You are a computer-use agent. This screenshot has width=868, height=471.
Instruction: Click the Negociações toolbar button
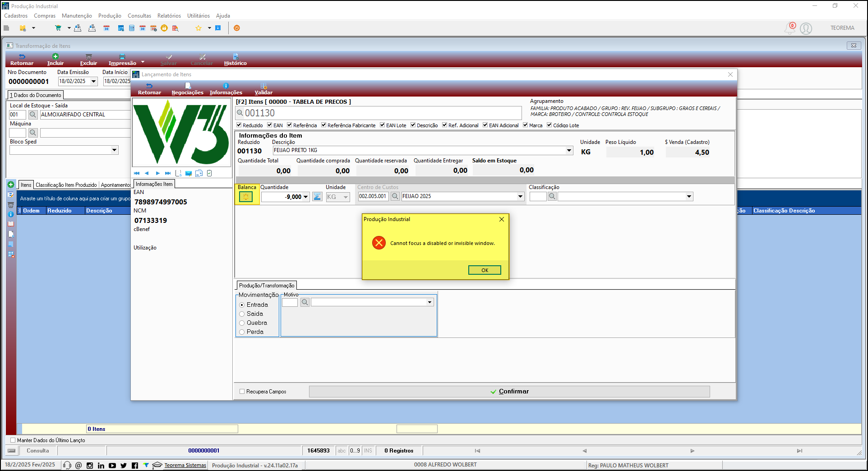[188, 89]
